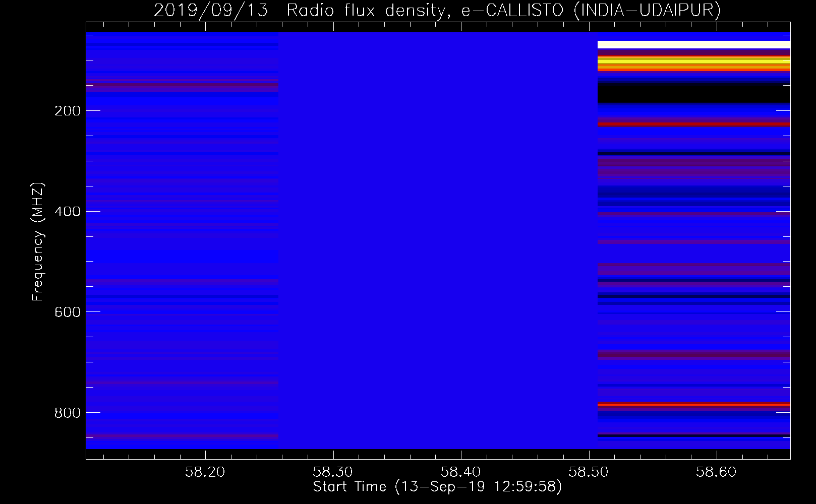816x504 pixels.
Task: Click the 58.50 time tick label
Action: 589,472
